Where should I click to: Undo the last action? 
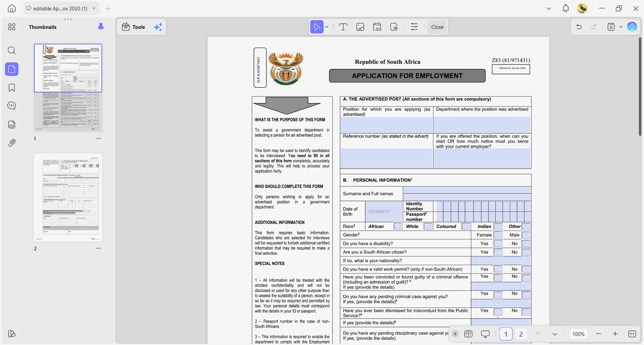point(579,27)
